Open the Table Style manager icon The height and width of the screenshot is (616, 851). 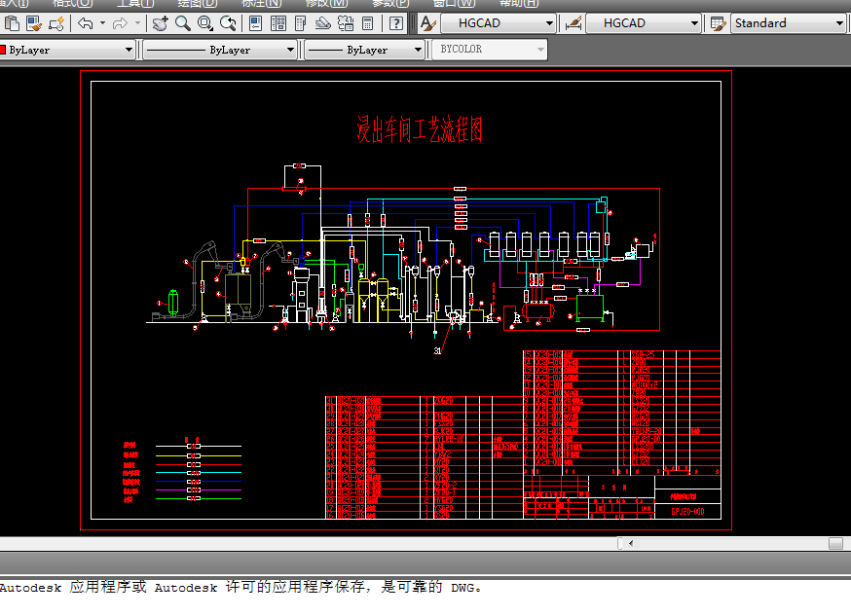[x=718, y=23]
